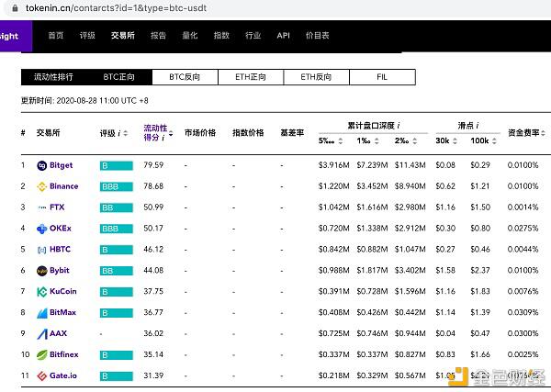The image size is (551, 392).
Task: Click the Bitget exchange logo icon
Action: point(42,165)
